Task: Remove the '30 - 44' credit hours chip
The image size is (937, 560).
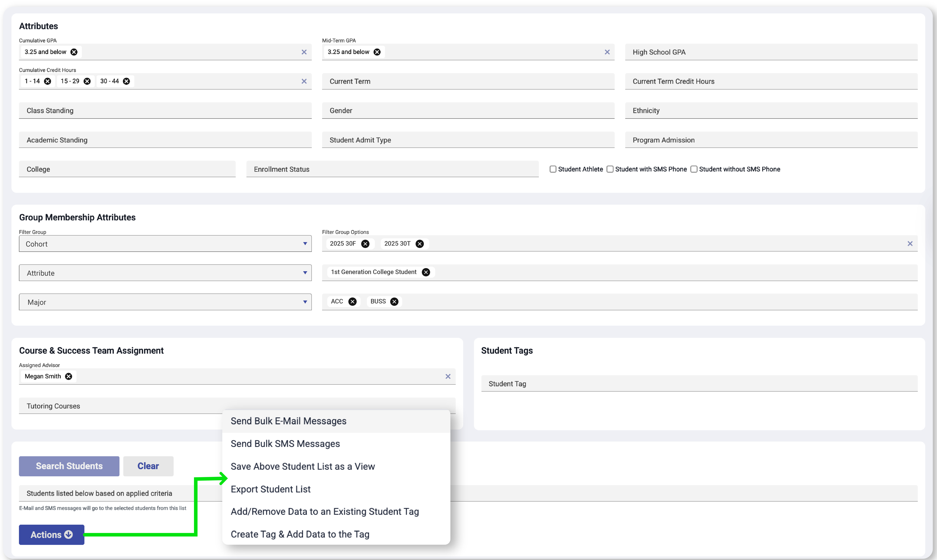Action: (x=126, y=81)
